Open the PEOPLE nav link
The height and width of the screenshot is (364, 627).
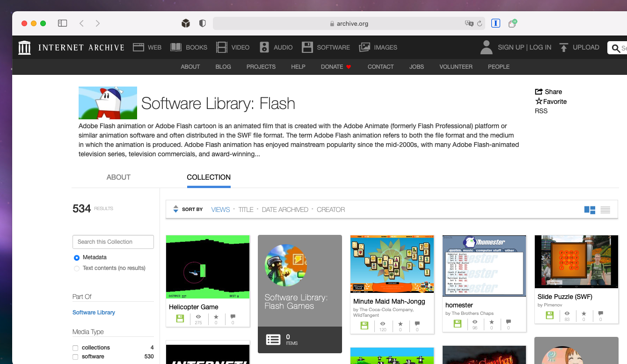(x=499, y=67)
